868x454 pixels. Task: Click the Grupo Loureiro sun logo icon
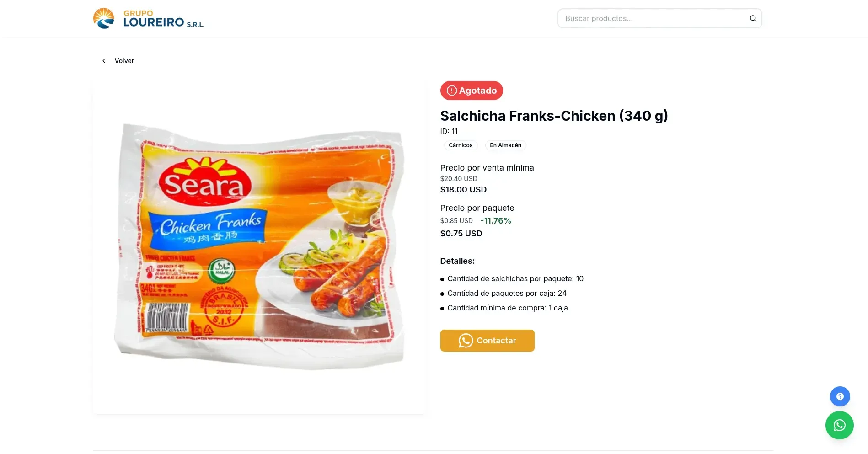click(104, 18)
